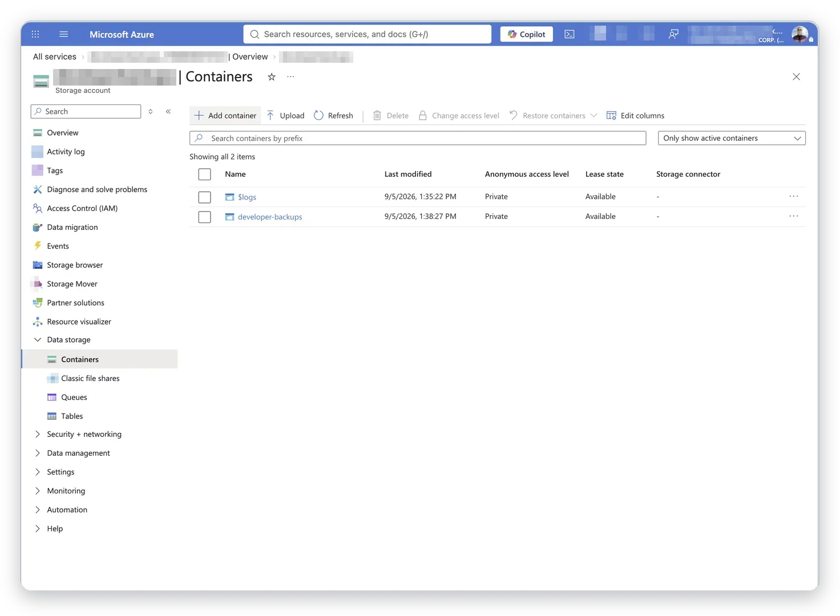Open Access Control (IAM) menu item

82,208
